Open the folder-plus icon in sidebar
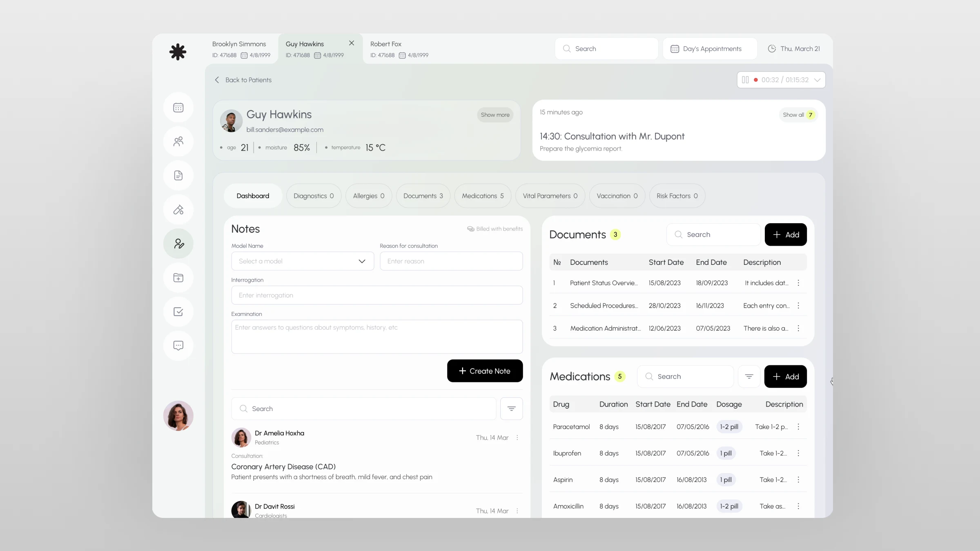Viewport: 980px width, 551px height. 178,278
